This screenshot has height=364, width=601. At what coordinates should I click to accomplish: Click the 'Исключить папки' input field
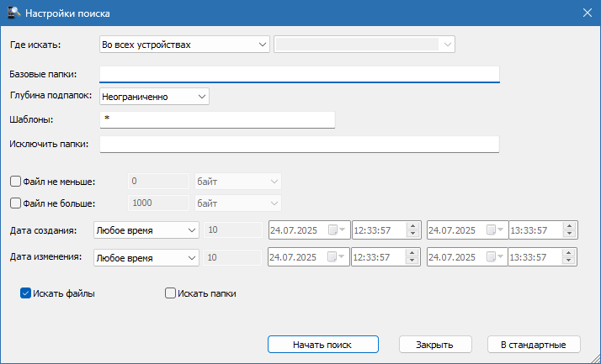point(300,145)
